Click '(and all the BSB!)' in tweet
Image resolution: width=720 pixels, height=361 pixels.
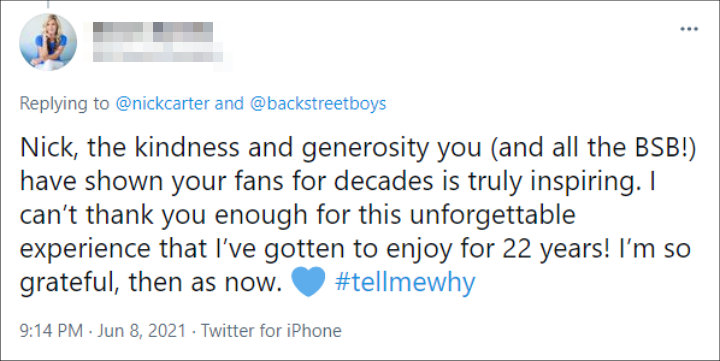pos(592,148)
